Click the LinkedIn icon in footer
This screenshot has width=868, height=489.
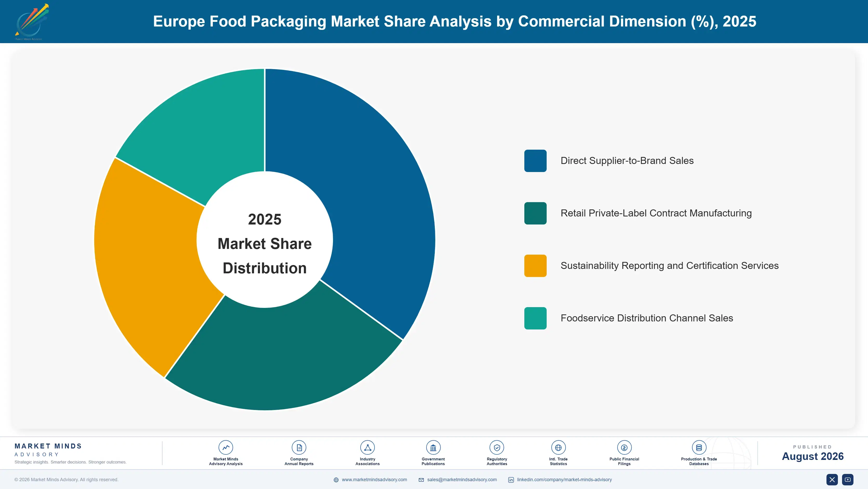(x=511, y=480)
